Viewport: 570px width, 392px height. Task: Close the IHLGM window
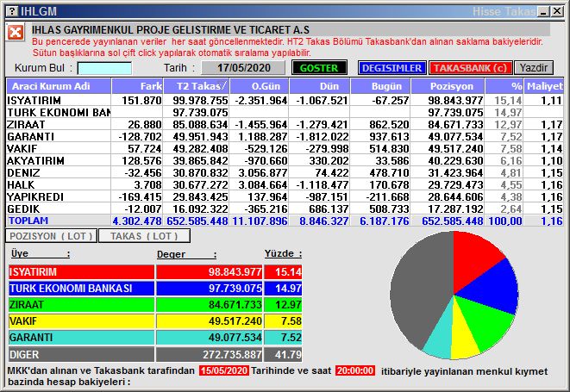click(557, 11)
